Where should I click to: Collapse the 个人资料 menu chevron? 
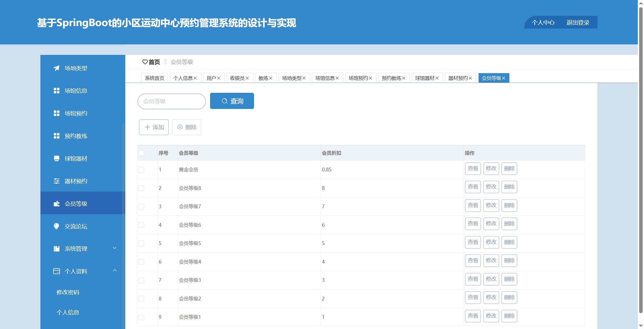(x=114, y=270)
